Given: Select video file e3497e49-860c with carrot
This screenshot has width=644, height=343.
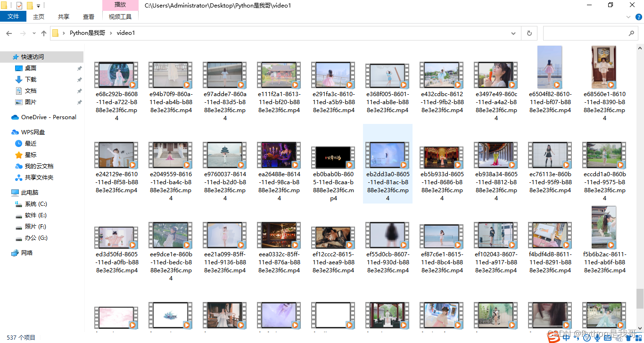Looking at the screenshot, I should [496, 84].
